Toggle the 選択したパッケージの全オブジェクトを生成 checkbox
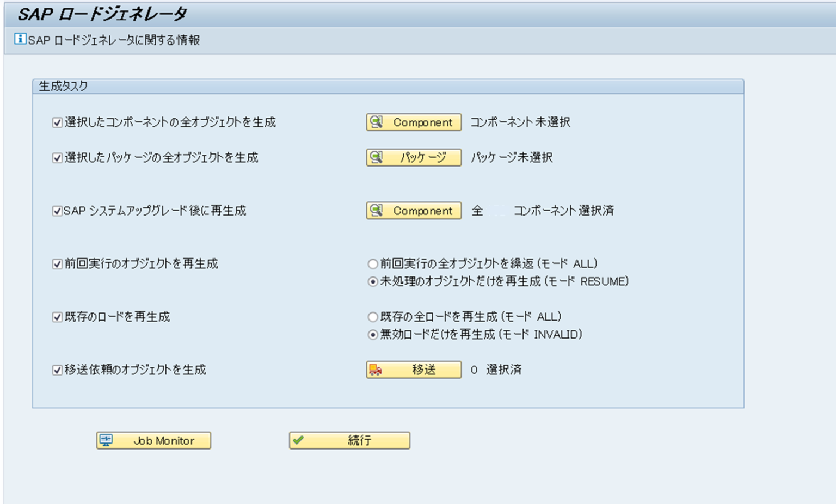 (x=57, y=158)
